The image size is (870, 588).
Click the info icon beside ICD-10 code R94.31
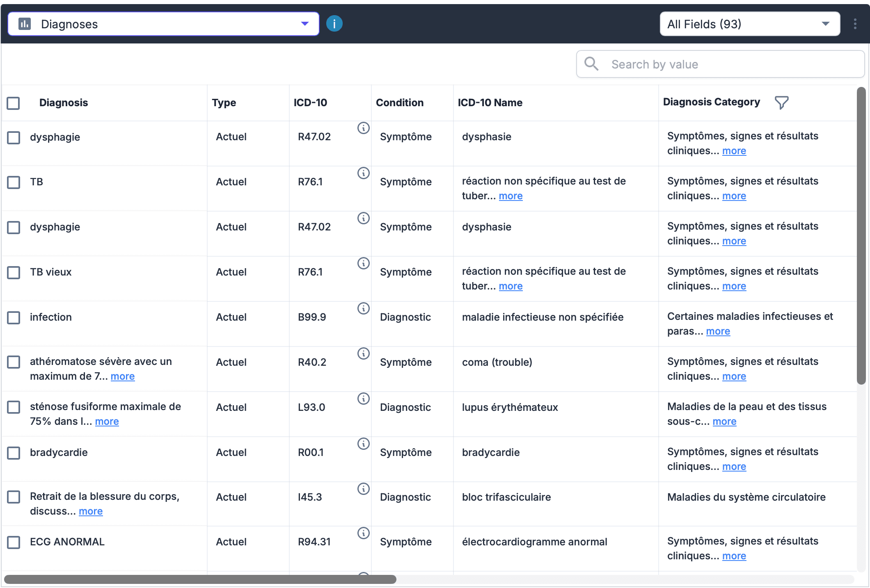pos(363,533)
